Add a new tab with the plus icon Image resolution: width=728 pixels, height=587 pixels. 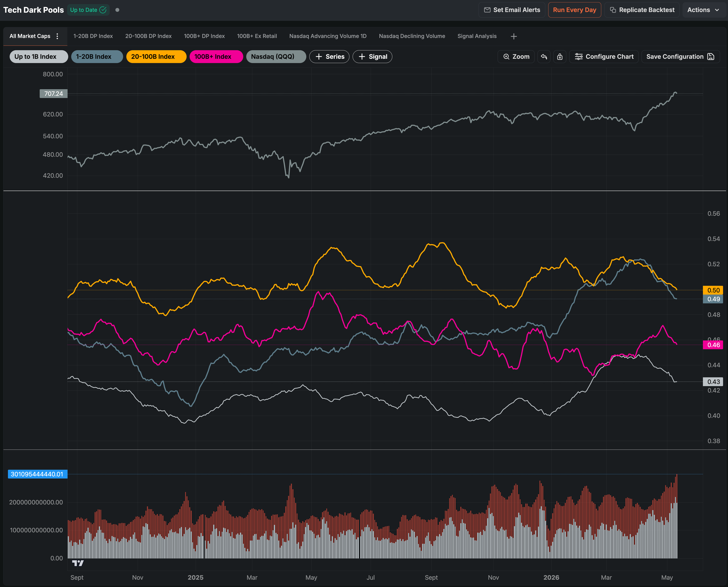pos(513,36)
